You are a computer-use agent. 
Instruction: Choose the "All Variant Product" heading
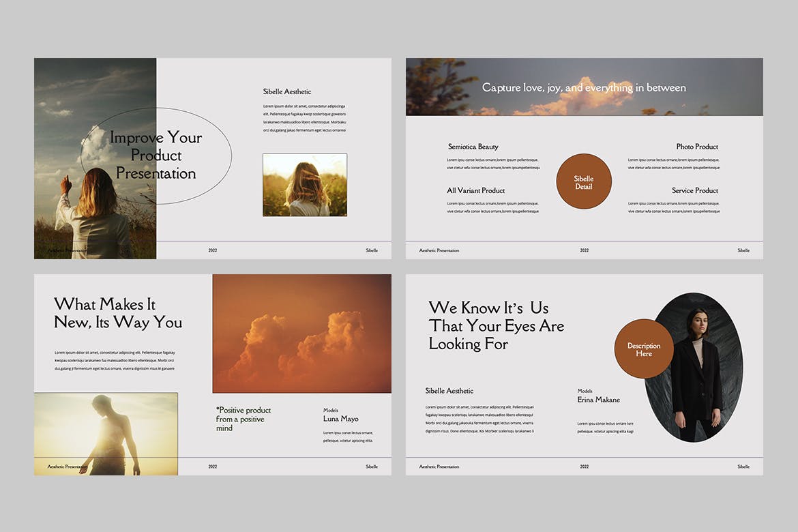coord(476,190)
